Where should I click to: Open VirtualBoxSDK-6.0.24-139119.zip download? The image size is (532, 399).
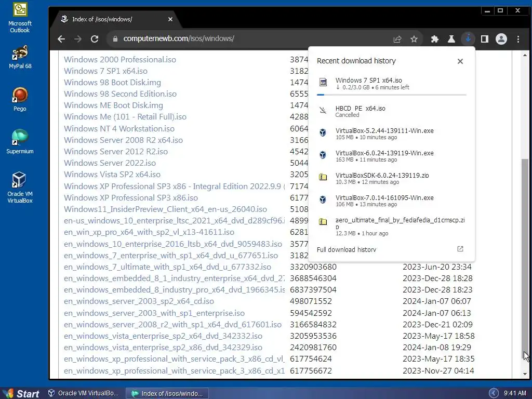coord(392,178)
